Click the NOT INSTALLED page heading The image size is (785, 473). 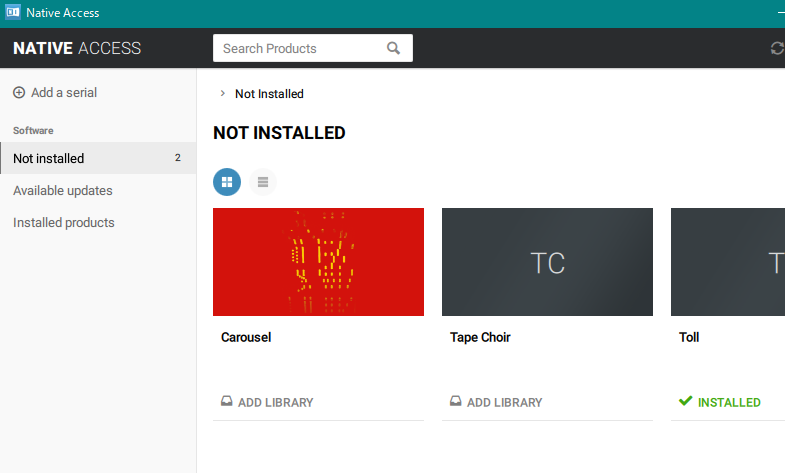tap(279, 133)
